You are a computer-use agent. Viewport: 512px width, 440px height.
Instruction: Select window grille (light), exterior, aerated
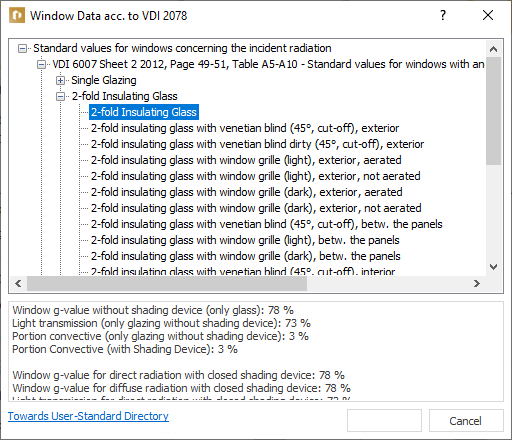246,160
